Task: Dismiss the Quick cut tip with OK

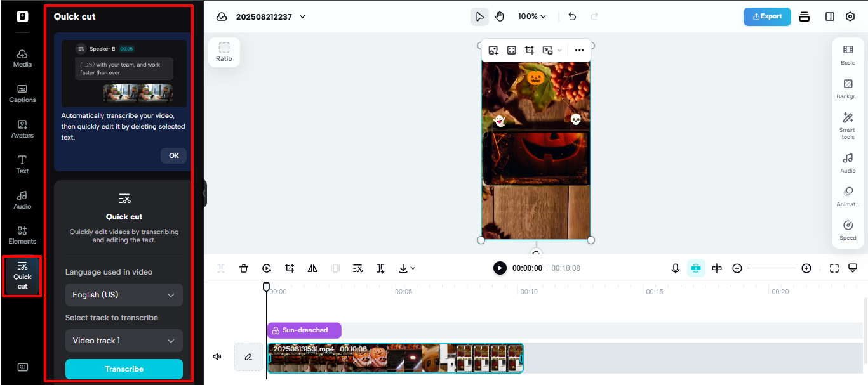Action: click(x=174, y=155)
